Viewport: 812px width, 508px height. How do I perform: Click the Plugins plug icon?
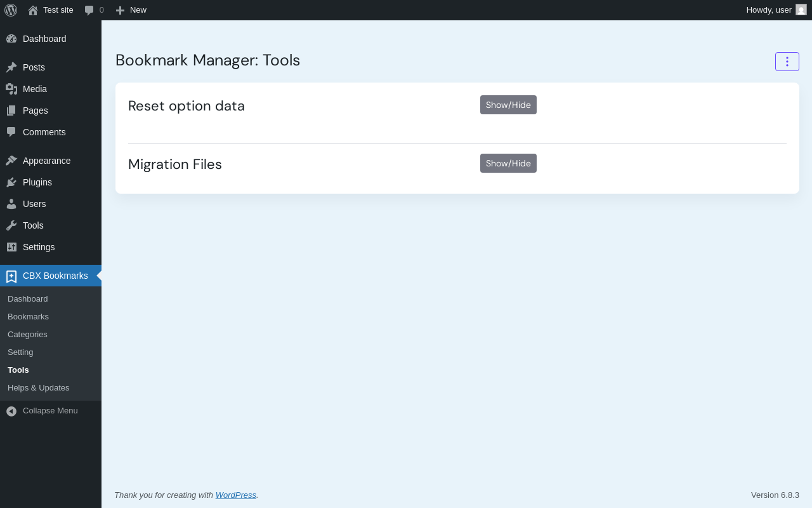click(x=11, y=182)
